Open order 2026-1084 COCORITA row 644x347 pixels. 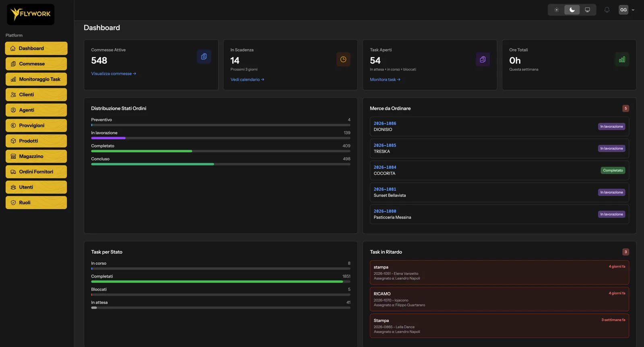tap(499, 170)
